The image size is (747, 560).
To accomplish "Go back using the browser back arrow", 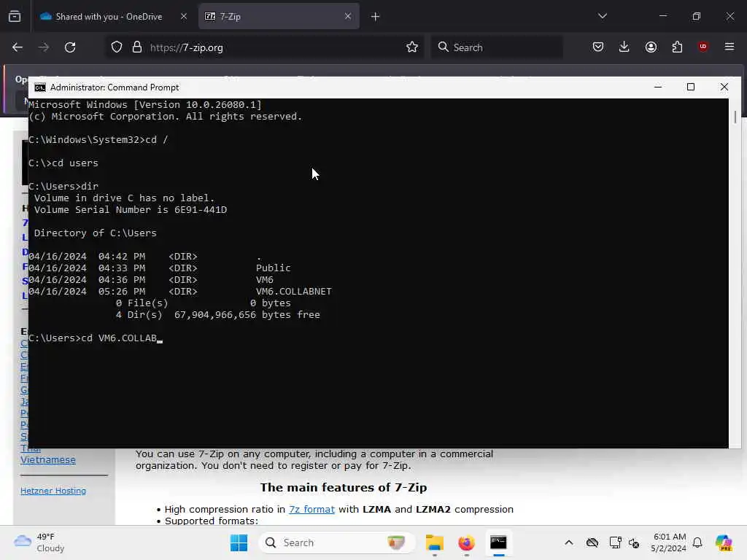I will click(18, 47).
